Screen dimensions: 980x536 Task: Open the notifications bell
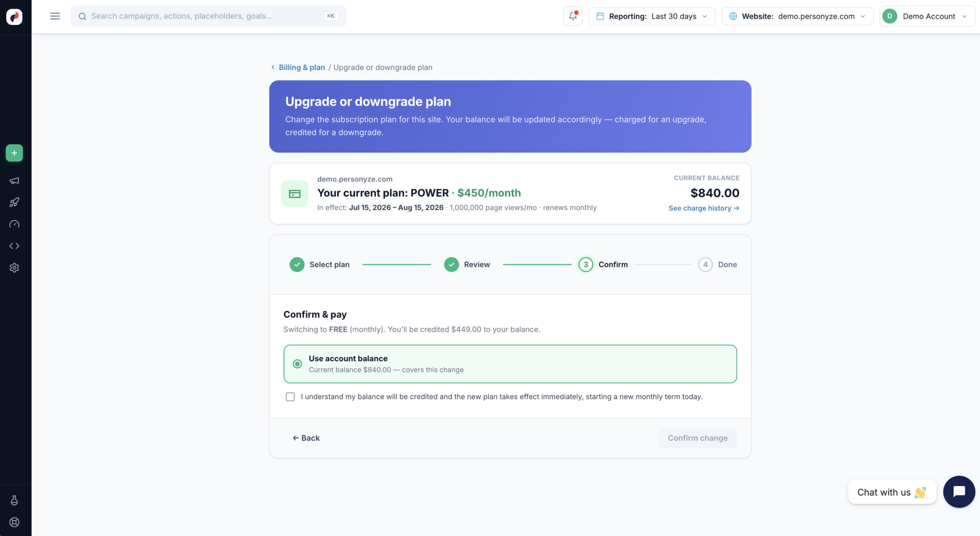[x=573, y=16]
